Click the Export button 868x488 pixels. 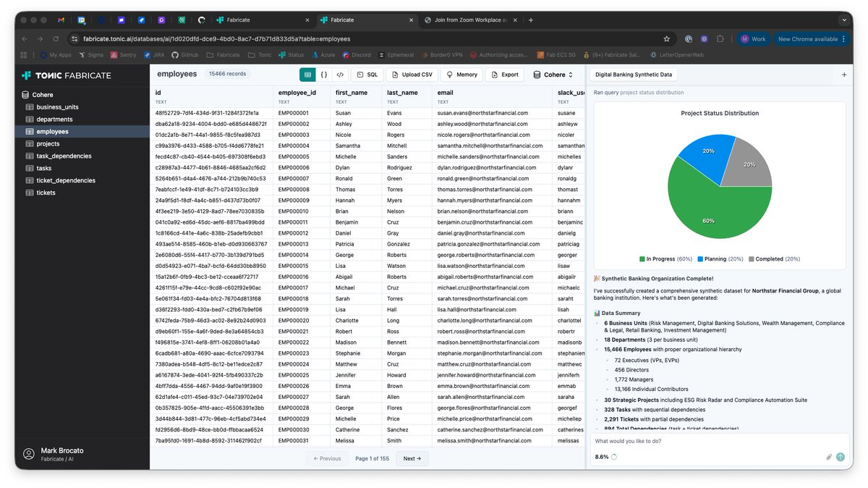tap(505, 75)
